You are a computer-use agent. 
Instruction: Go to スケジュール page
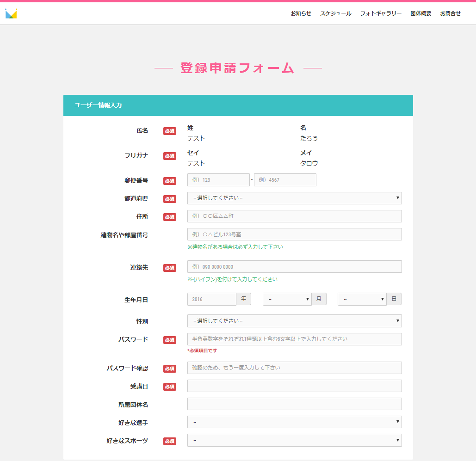pyautogui.click(x=335, y=13)
